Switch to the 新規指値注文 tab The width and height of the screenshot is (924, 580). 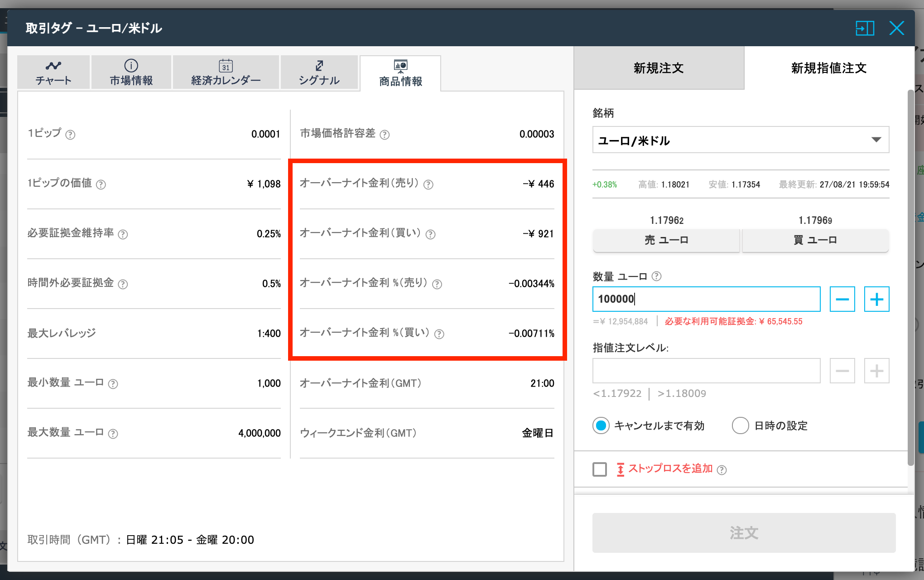pyautogui.click(x=828, y=68)
